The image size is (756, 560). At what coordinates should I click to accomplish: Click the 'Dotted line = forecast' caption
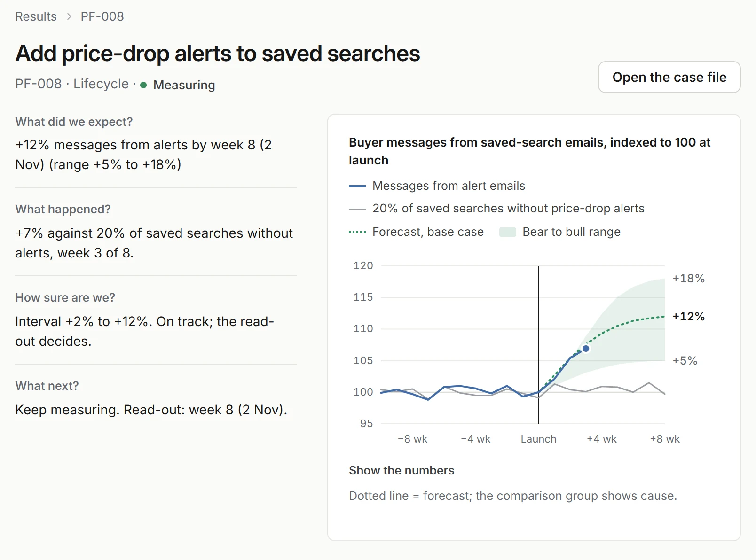coord(513,496)
